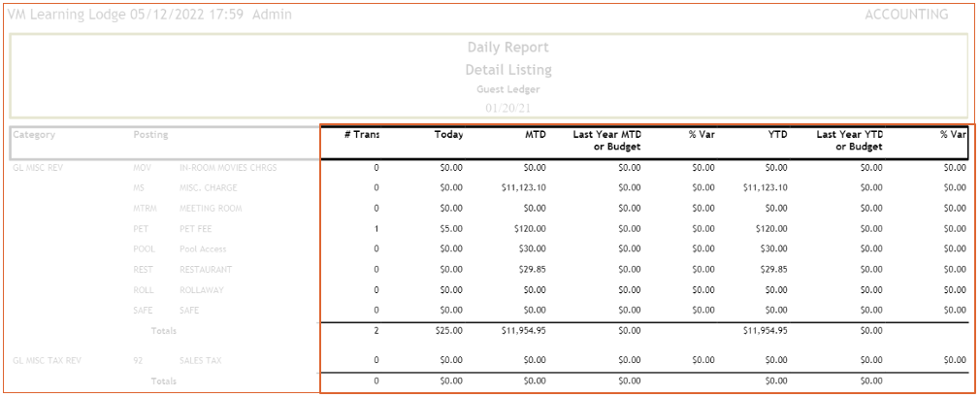The width and height of the screenshot is (980, 398).
Task: Click the SALES TAX posting row
Action: [x=201, y=361]
